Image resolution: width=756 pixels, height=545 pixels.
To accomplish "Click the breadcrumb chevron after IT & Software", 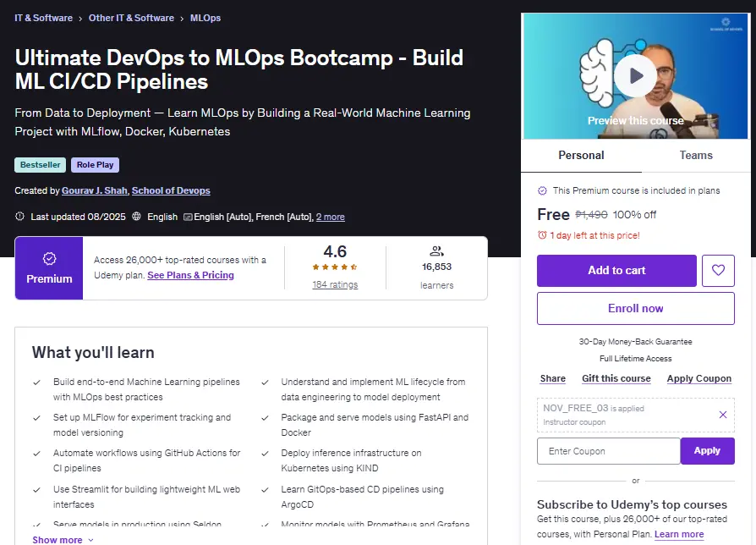I will click(x=80, y=19).
